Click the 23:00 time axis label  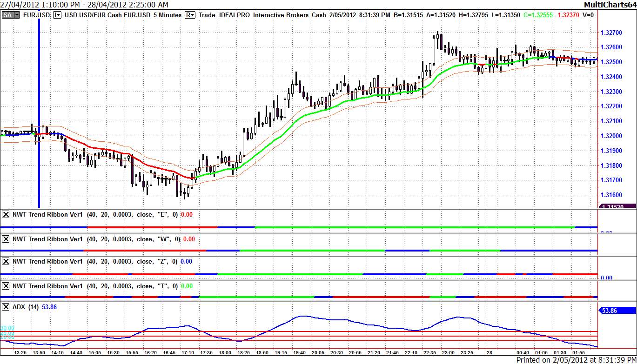pyautogui.click(x=448, y=353)
